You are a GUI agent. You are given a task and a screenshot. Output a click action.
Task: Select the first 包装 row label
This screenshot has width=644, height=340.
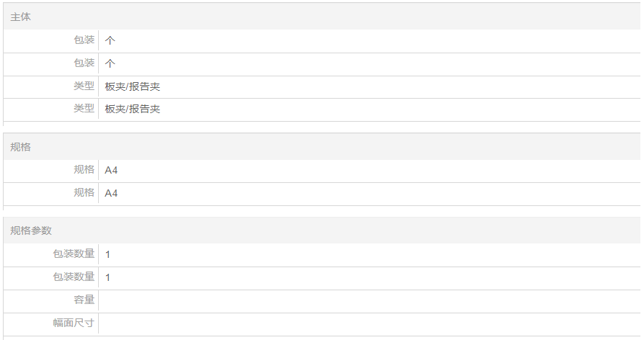coord(84,40)
